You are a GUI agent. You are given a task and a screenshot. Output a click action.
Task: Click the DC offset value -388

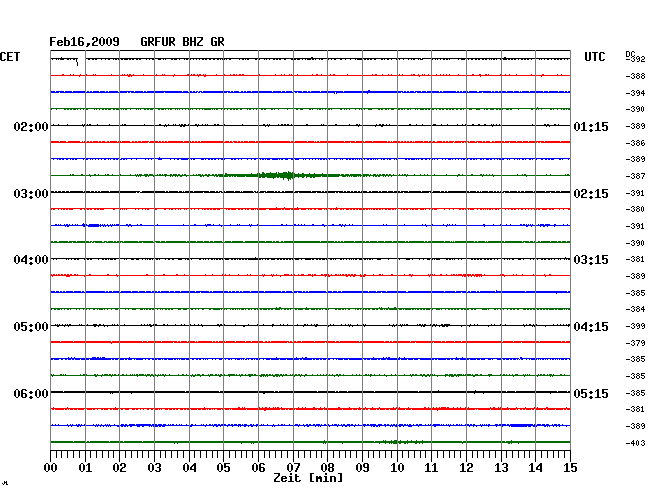[x=636, y=76]
